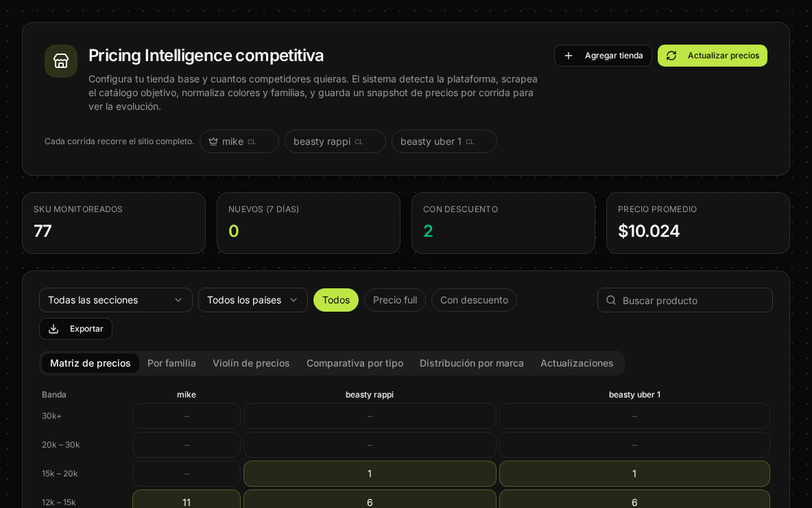Open the Comparativa por tipo tab
Screen dimensions: 812x508
tap(355, 363)
